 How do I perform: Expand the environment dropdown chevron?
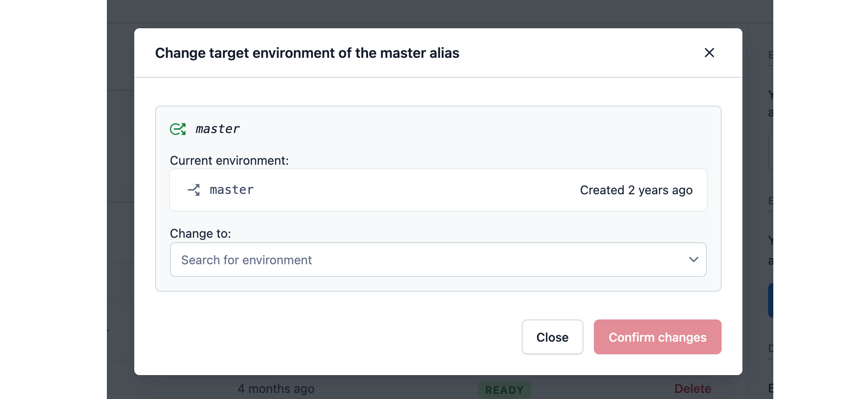point(693,259)
